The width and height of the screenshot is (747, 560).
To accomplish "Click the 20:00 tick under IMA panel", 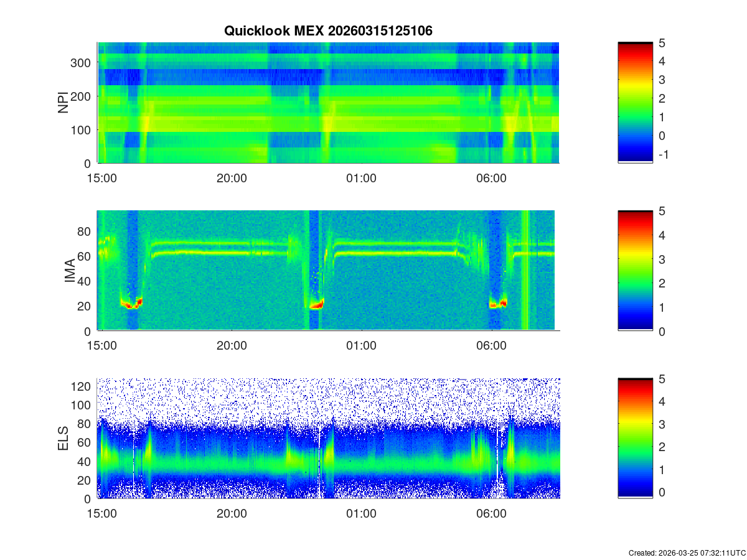I will [232, 347].
